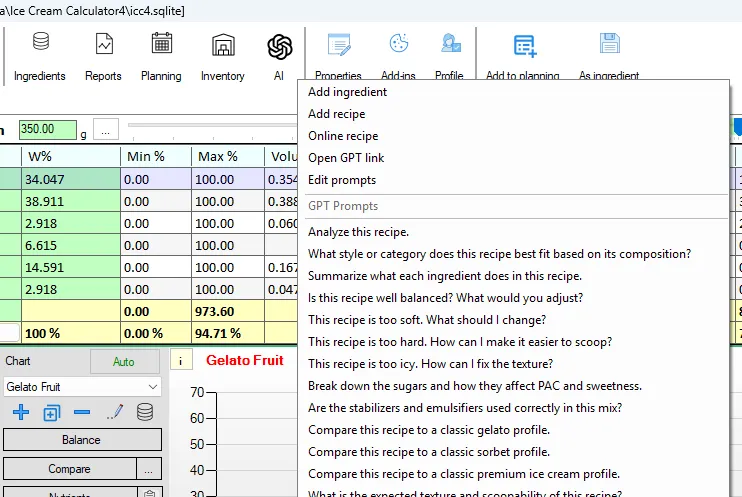Choose compare to classic sorbet profile prompt
Image resolution: width=742 pixels, height=497 pixels.
coord(513,452)
